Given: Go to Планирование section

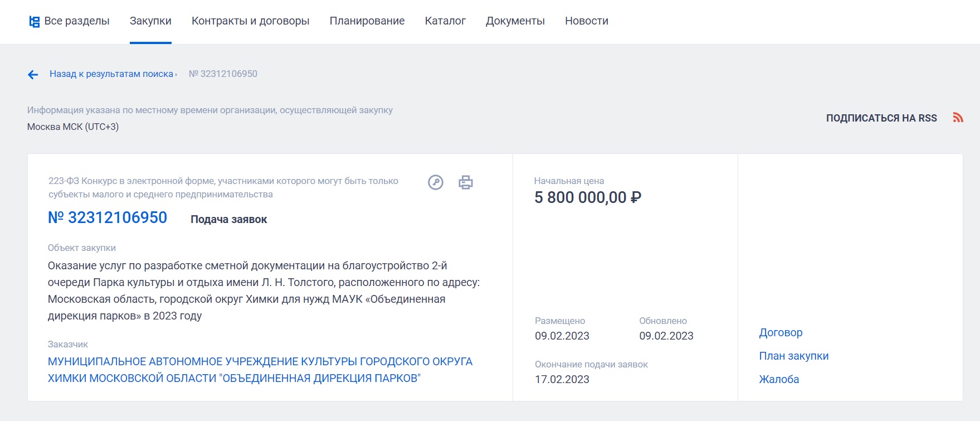Looking at the screenshot, I should 367,21.
